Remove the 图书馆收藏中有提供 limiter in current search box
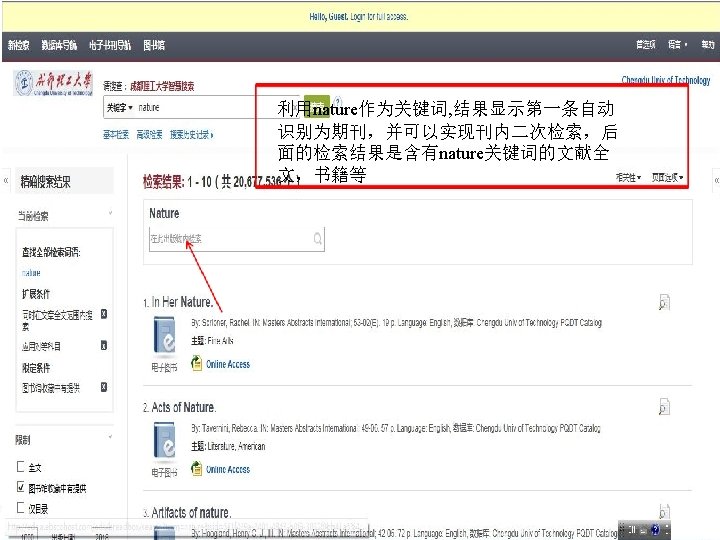720x540 pixels. coord(104,387)
